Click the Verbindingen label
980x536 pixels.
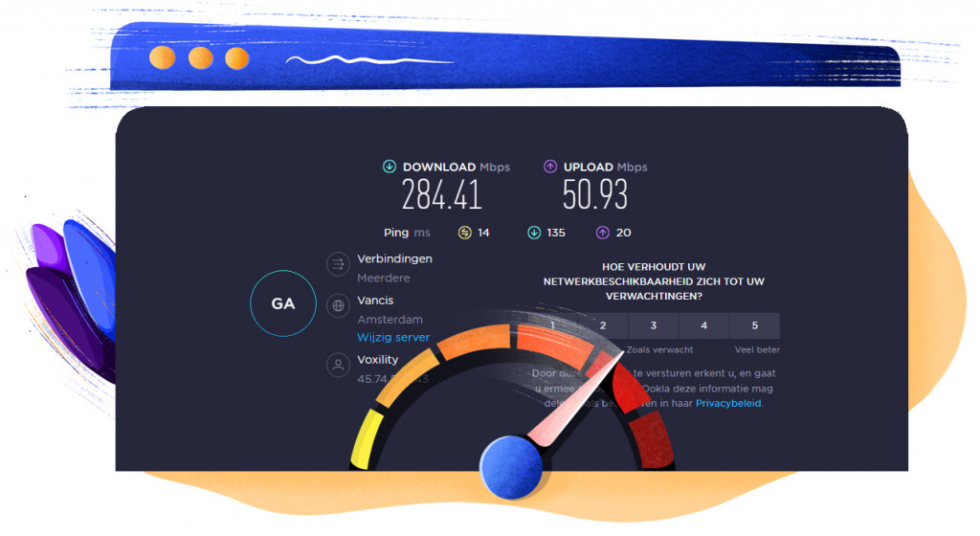[x=394, y=258]
